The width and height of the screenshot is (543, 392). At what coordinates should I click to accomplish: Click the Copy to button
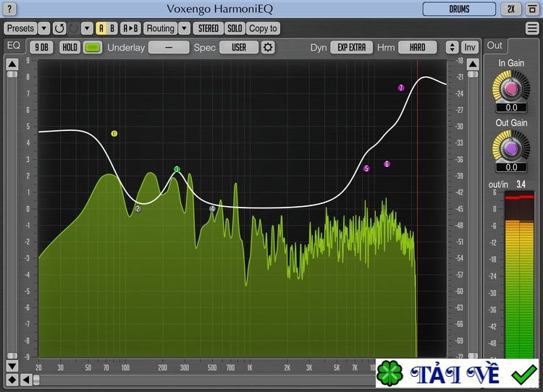pos(264,28)
